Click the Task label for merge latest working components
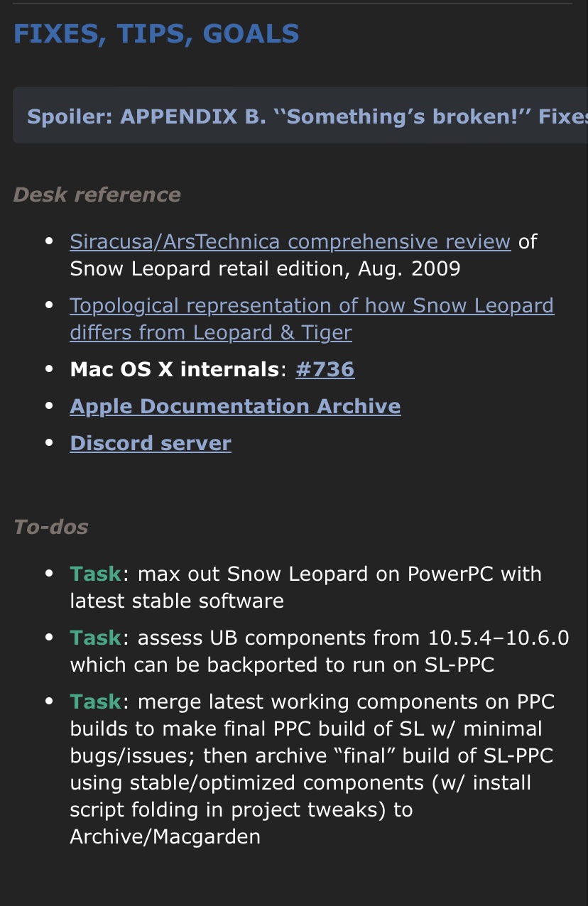This screenshot has width=588, height=906. (96, 702)
